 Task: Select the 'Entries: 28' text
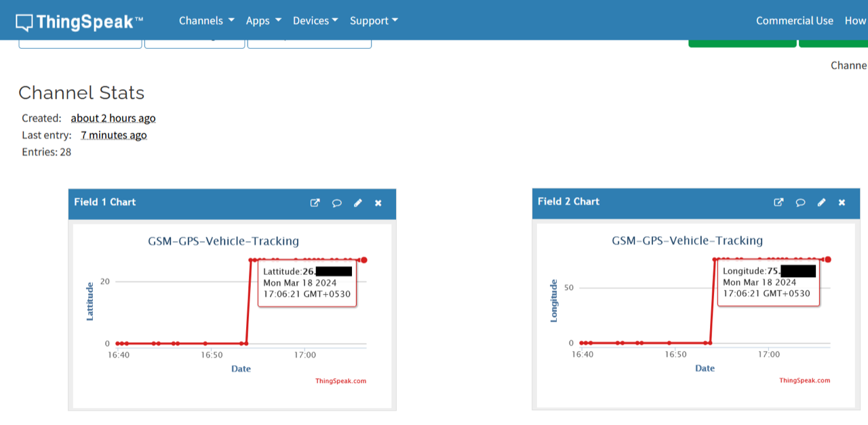click(46, 152)
